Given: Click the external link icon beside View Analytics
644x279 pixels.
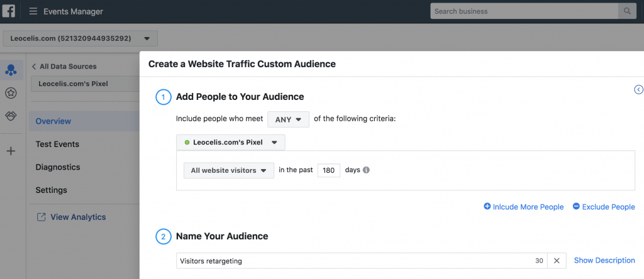Looking at the screenshot, I should [x=41, y=217].
